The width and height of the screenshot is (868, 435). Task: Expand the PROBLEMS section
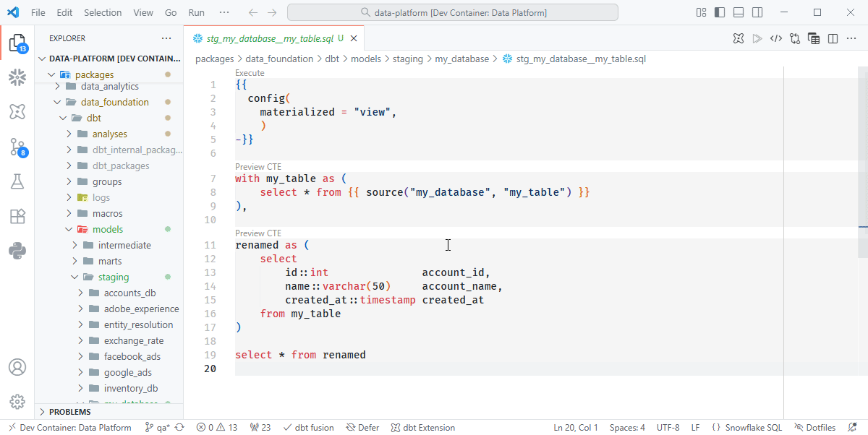(70, 411)
